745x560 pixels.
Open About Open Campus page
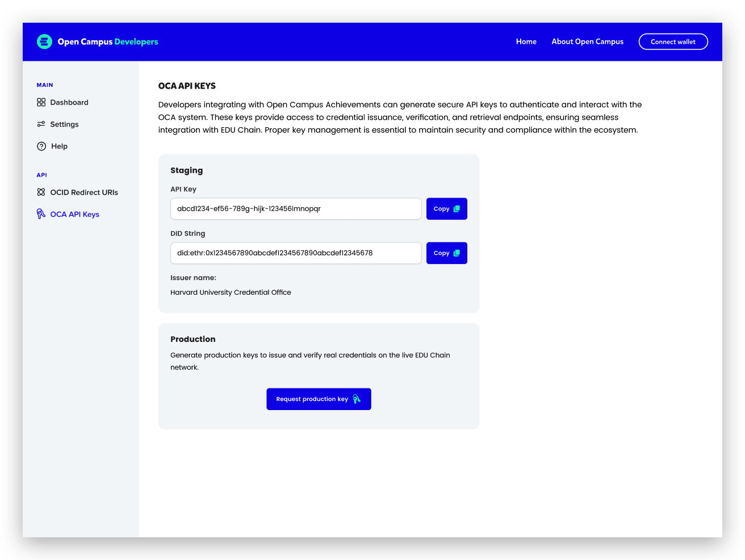587,41
